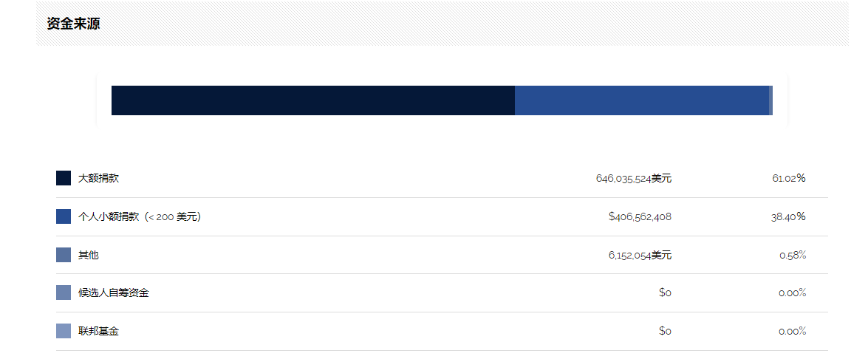Screen dimensions: 868x359
Task: Click the 资金来源 section heading
Action: click(73, 24)
